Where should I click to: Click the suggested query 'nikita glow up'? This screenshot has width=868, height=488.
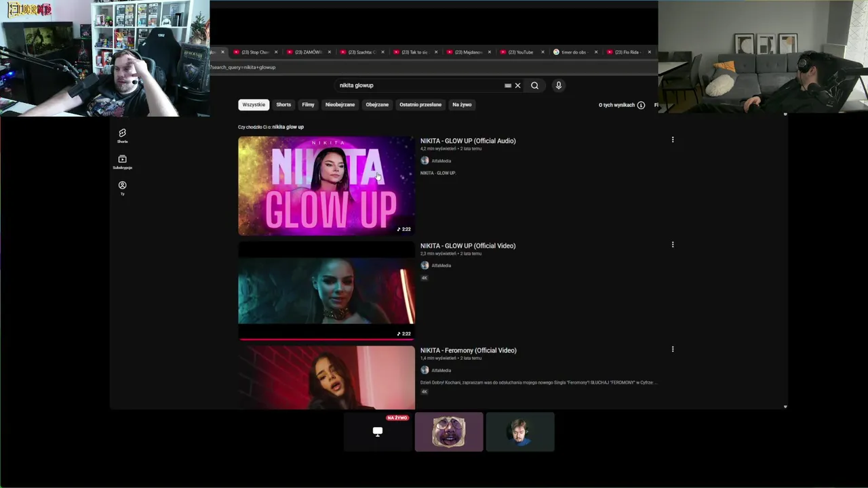pyautogui.click(x=288, y=127)
